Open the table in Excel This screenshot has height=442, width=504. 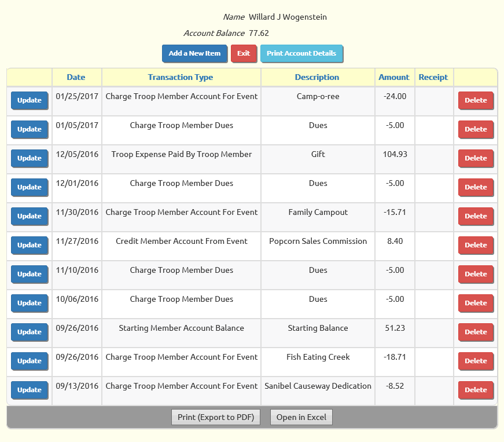(301, 417)
